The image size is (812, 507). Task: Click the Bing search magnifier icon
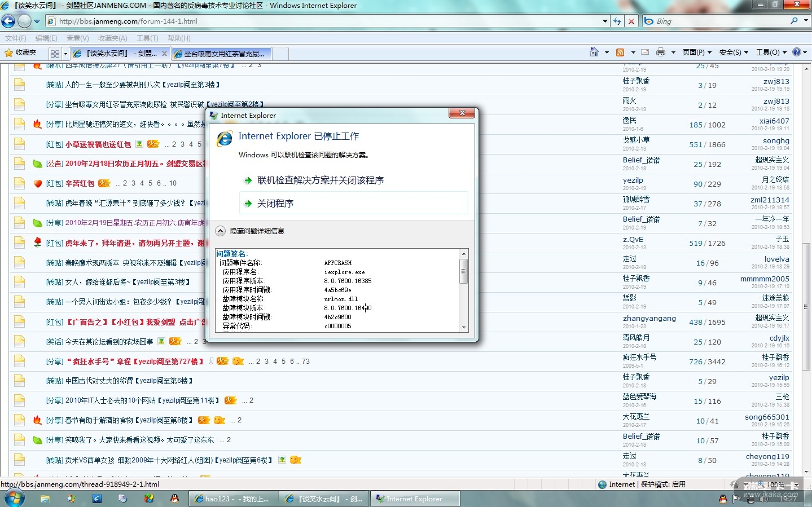tap(794, 21)
